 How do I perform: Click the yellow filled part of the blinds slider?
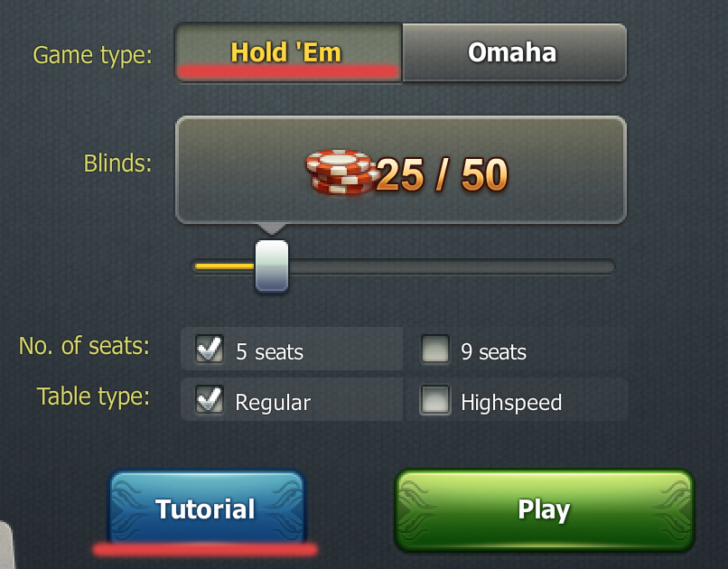225,266
